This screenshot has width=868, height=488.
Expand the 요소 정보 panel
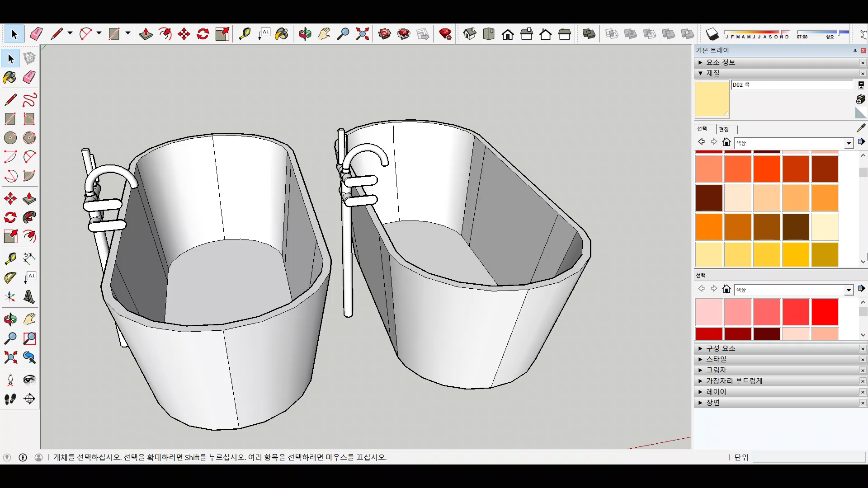pos(721,62)
